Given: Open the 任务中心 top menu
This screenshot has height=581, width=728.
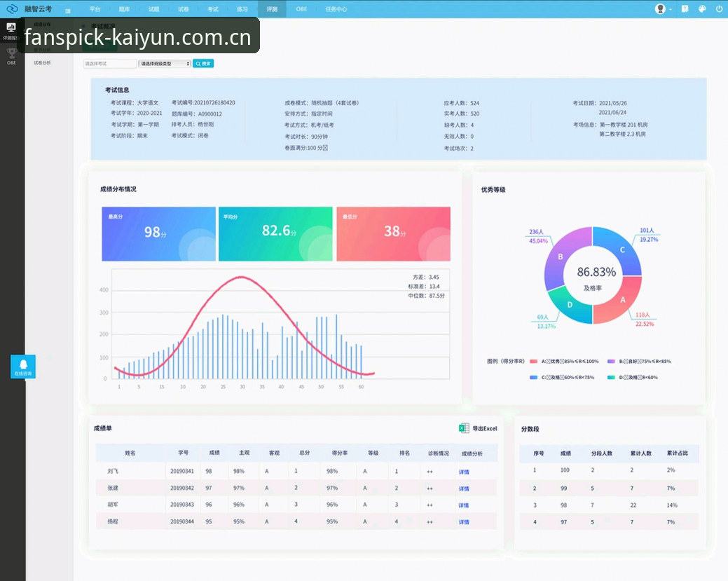Looking at the screenshot, I should point(336,9).
